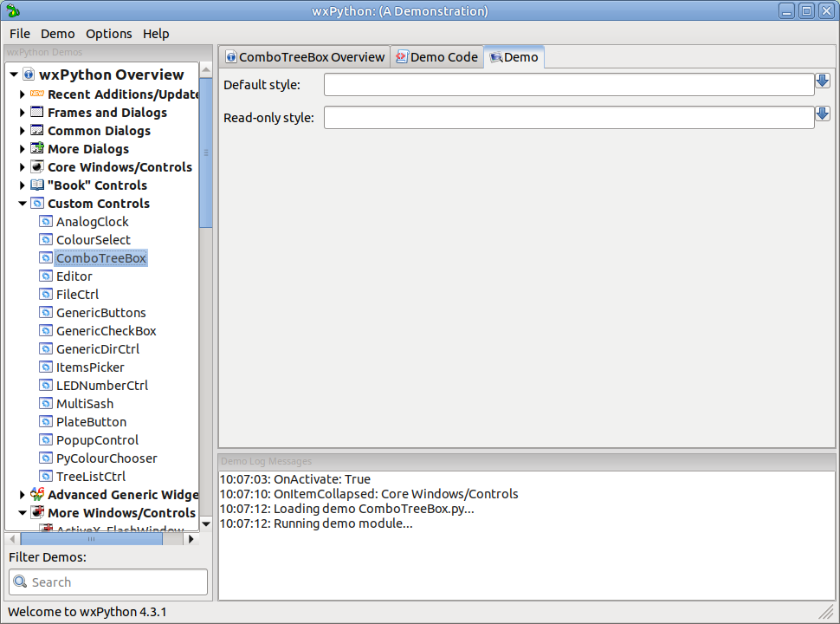Switch to the Demo Code tab
The height and width of the screenshot is (624, 840).
(437, 57)
